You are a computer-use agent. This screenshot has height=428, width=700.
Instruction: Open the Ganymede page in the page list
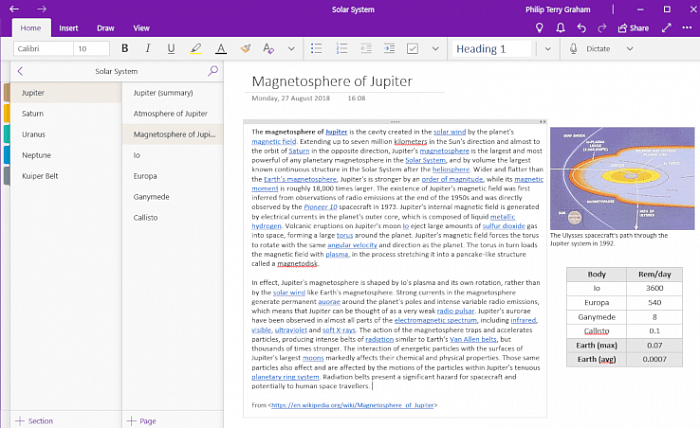click(x=150, y=198)
